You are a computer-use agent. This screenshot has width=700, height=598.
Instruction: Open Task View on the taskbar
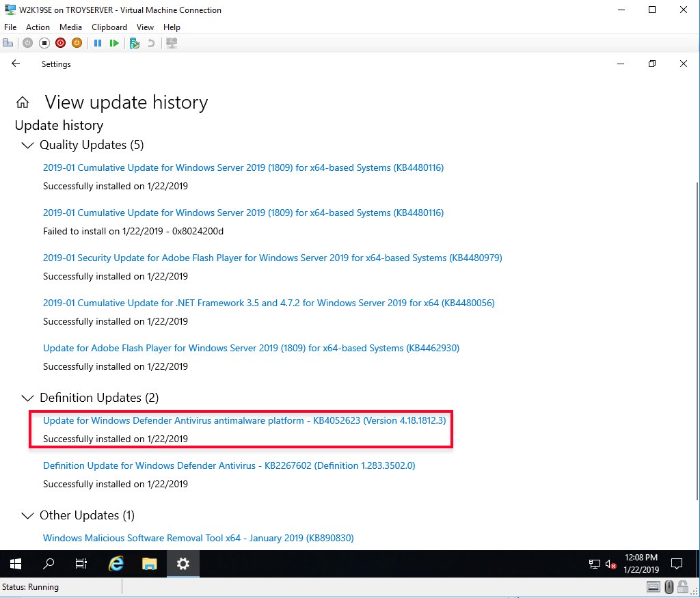tap(81, 564)
